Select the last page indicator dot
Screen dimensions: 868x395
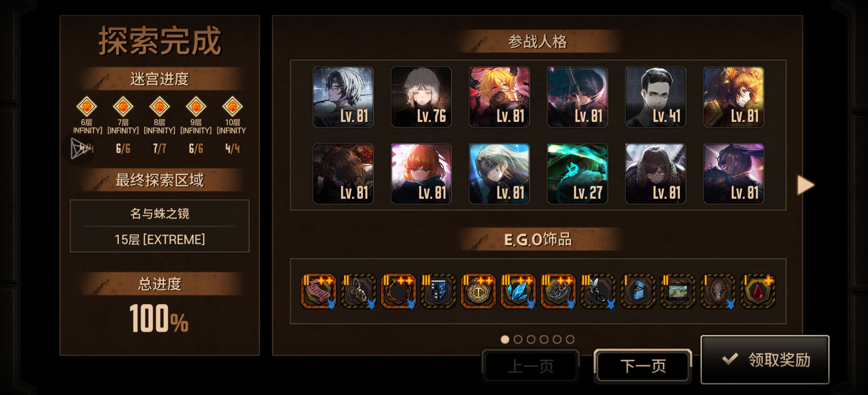[570, 339]
